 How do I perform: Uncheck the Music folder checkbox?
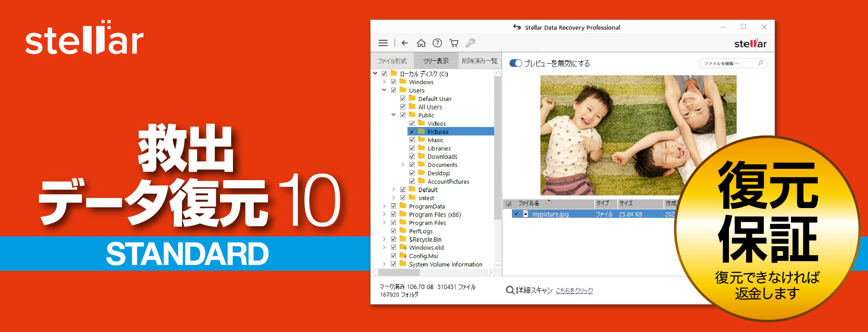[412, 140]
